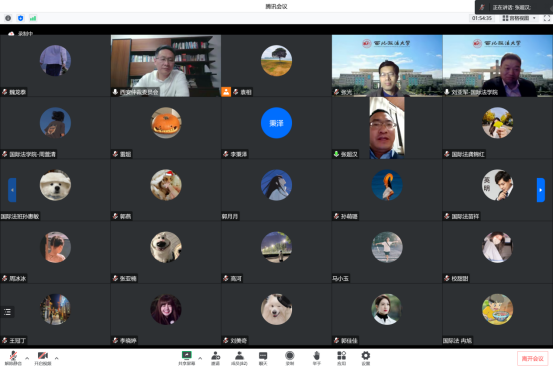
Task: Open the grid view layout menu
Action: pyautogui.click(x=519, y=18)
